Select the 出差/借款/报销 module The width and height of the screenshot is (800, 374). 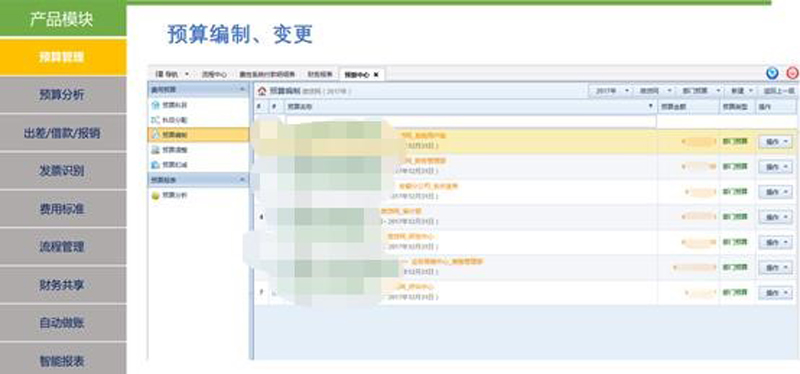click(63, 133)
